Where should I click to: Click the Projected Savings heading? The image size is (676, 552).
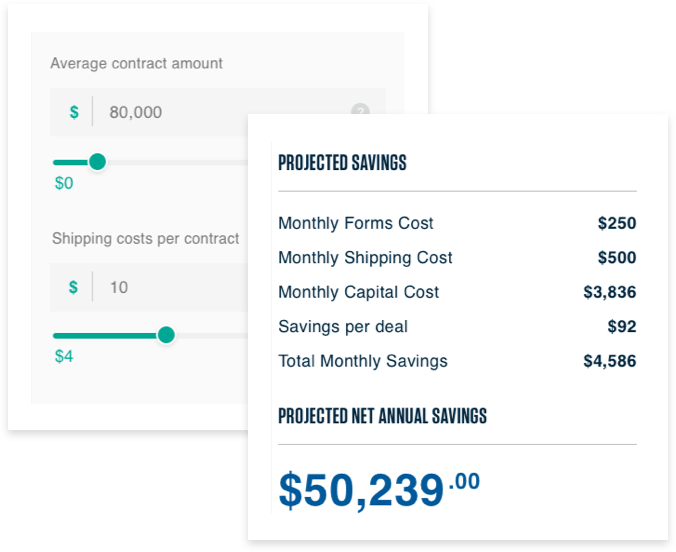point(342,163)
